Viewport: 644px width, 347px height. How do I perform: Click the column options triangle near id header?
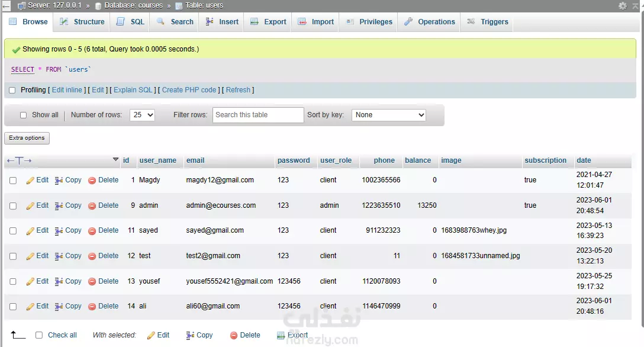coord(115,159)
